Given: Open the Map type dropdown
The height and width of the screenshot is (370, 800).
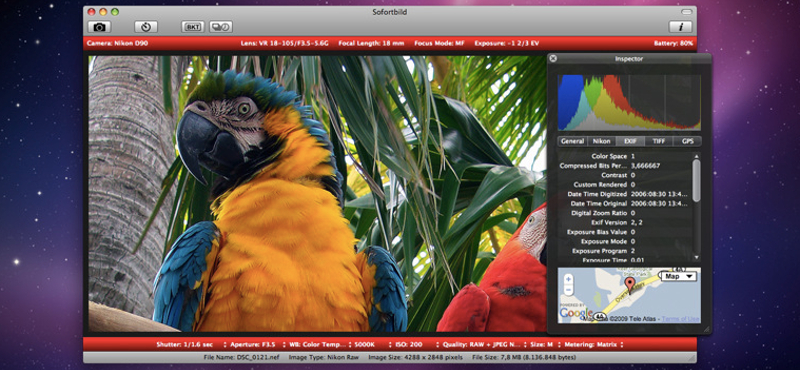Looking at the screenshot, I should [x=679, y=276].
